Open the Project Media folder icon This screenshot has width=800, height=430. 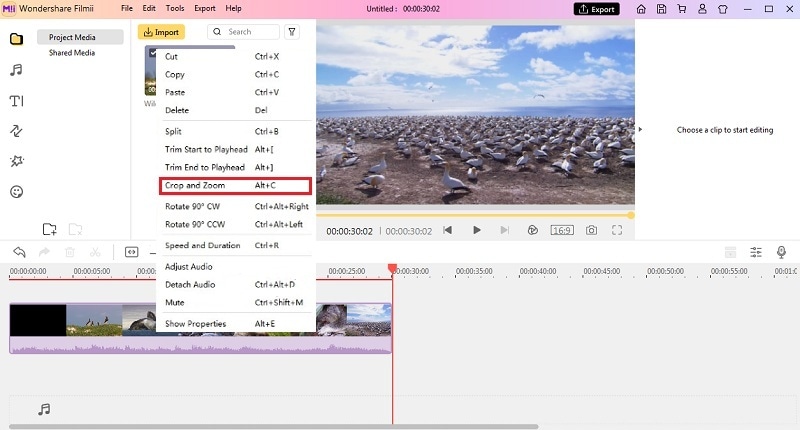pyautogui.click(x=16, y=39)
